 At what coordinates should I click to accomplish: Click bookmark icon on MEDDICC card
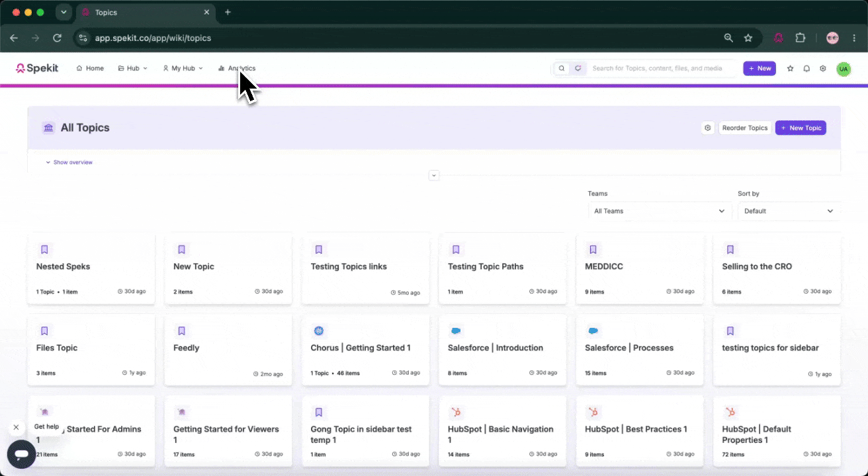pyautogui.click(x=593, y=249)
